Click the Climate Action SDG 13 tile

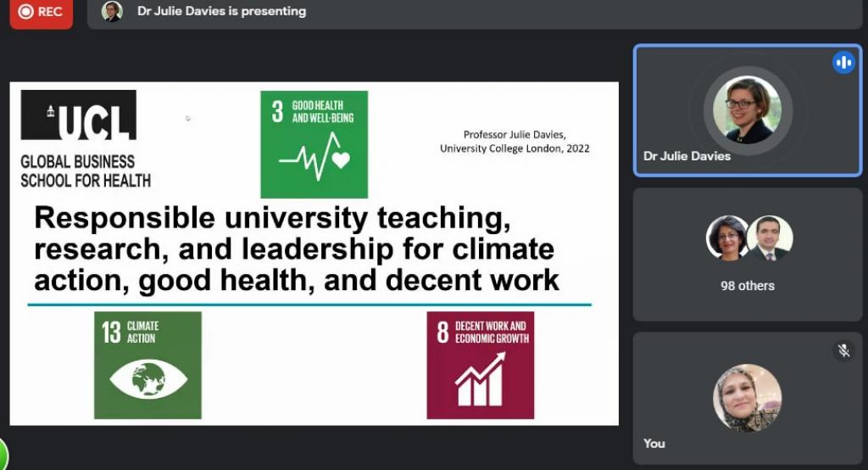click(x=147, y=365)
